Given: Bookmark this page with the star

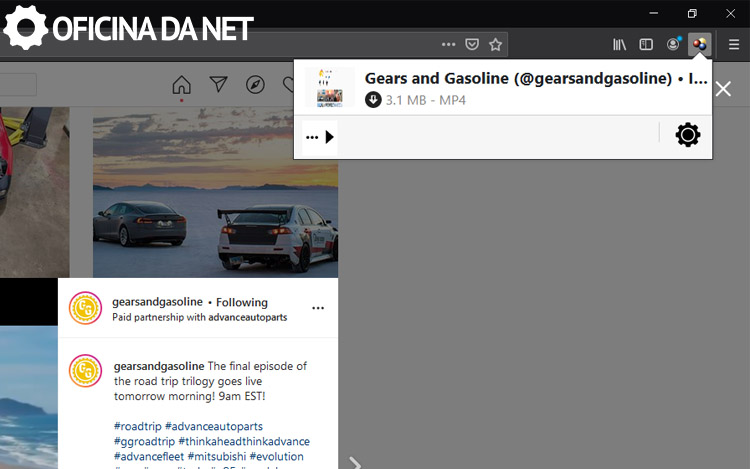Looking at the screenshot, I should (x=495, y=44).
